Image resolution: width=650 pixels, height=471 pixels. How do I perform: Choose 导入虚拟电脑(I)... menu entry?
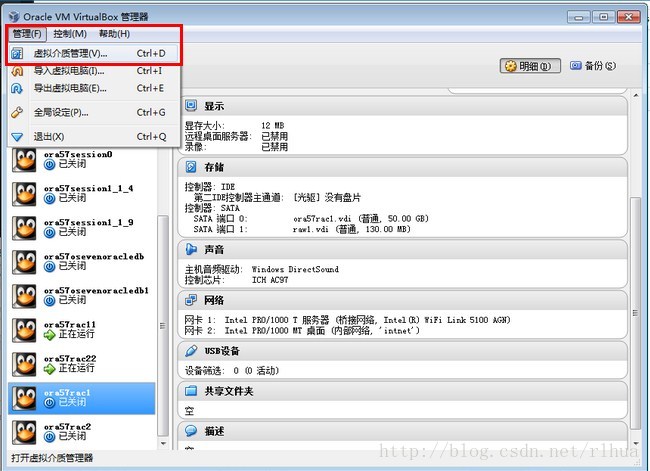(x=94, y=71)
